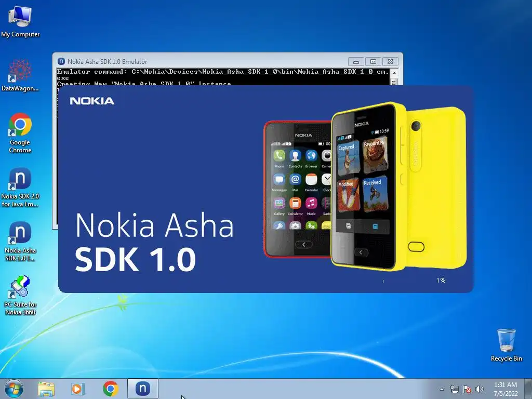Open Chrome from the taskbar
This screenshot has width=532, height=399.
[x=110, y=389]
